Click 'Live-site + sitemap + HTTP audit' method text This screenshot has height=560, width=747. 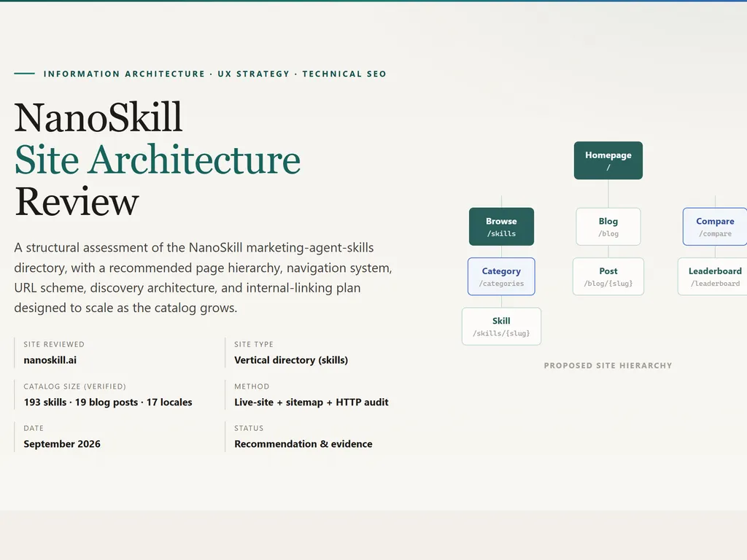[311, 402]
